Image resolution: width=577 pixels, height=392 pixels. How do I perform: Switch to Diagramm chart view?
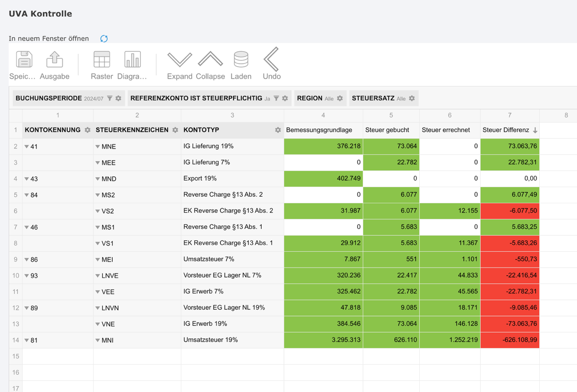click(132, 60)
